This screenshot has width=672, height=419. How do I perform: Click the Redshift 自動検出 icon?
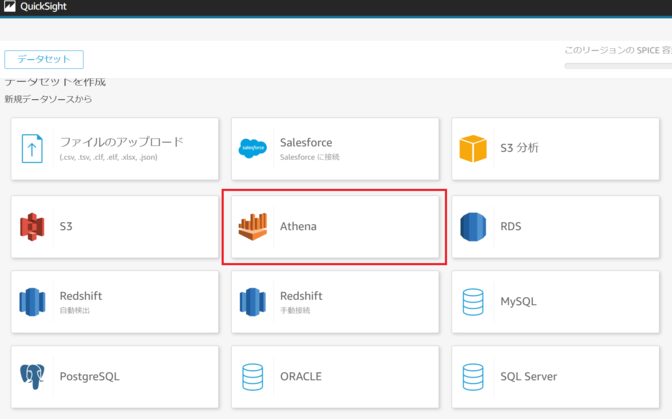(x=33, y=302)
